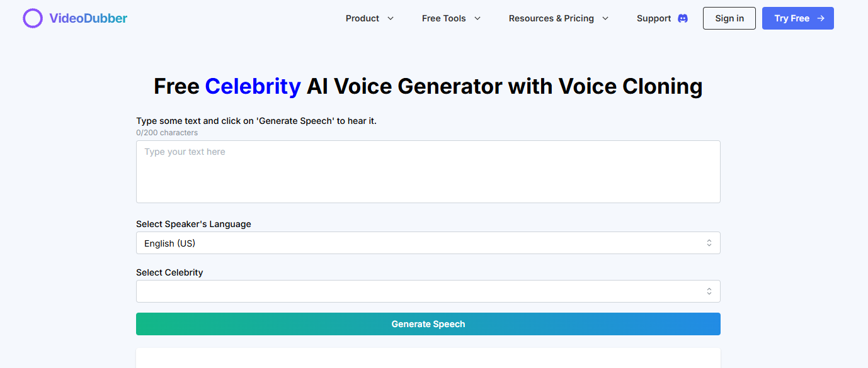Click the up-down arrows in the celebrity selector
This screenshot has height=368, width=868.
point(709,291)
